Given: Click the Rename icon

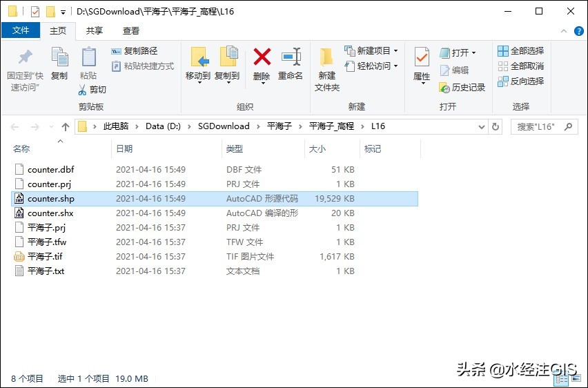Looking at the screenshot, I should (x=291, y=57).
